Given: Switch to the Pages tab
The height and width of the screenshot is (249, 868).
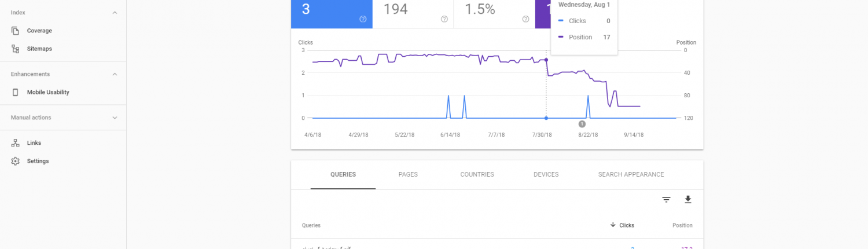Looking at the screenshot, I should (408, 174).
